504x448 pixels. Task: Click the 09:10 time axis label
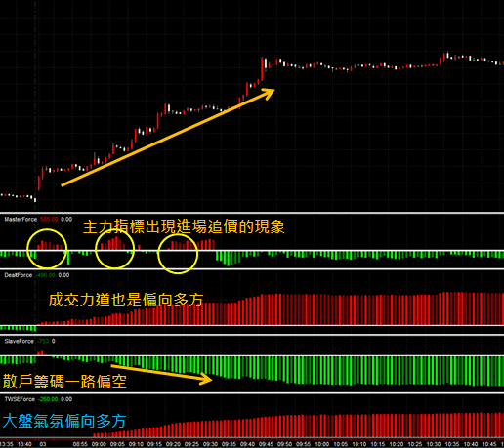pyautogui.click(x=136, y=444)
